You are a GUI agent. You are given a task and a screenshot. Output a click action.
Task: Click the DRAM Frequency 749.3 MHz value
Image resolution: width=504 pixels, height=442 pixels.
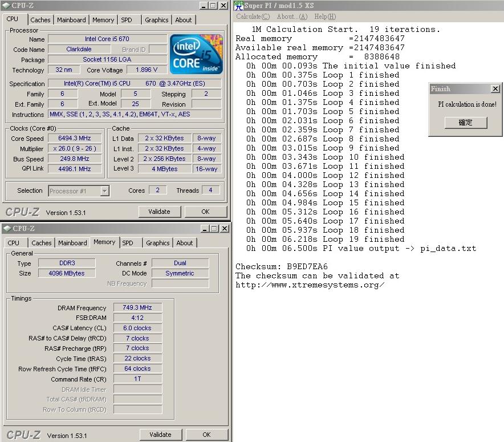point(137,307)
